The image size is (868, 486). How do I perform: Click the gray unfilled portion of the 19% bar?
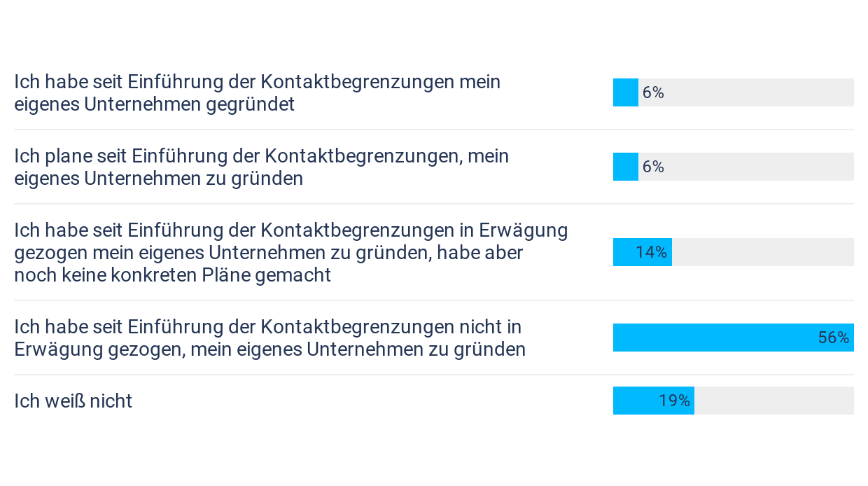(773, 401)
